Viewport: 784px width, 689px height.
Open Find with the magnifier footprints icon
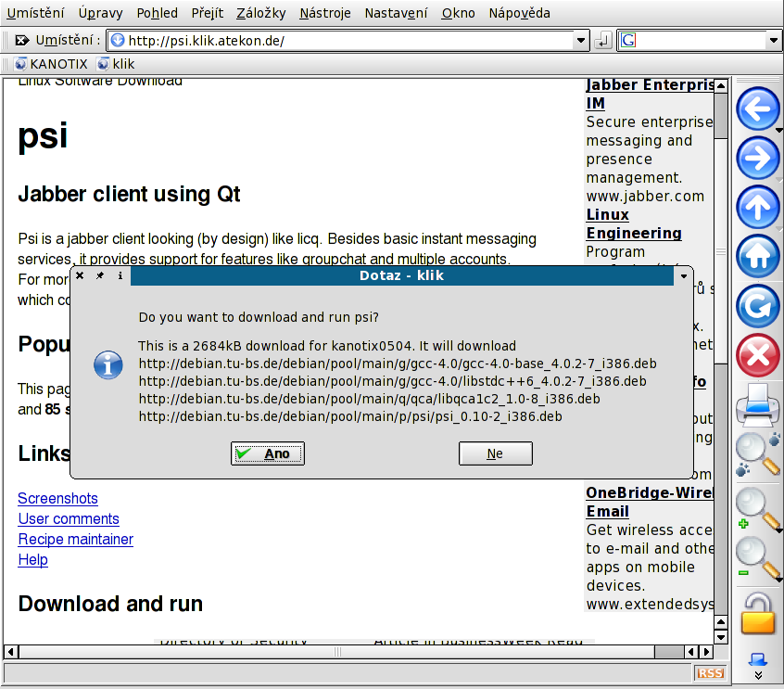coord(757,454)
